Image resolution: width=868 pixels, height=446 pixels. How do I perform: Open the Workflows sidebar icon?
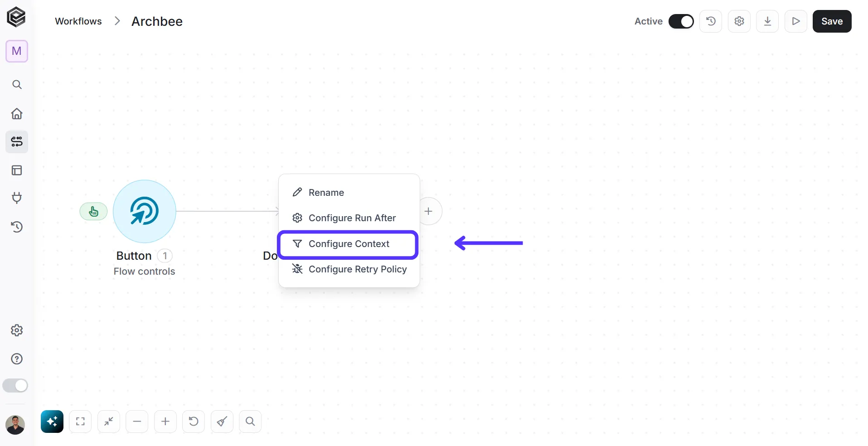click(17, 142)
